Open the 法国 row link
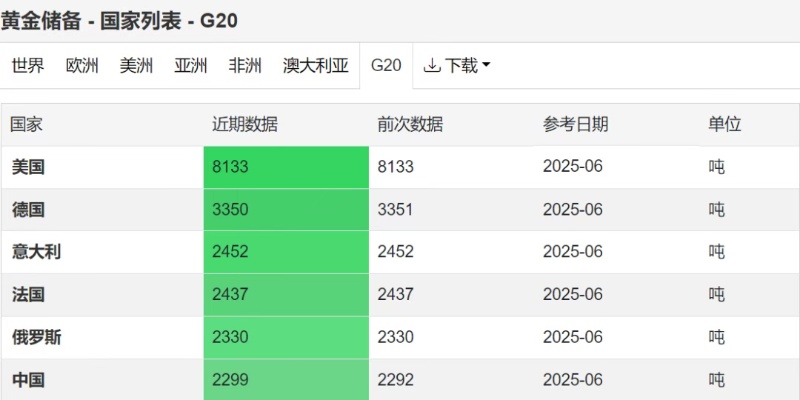 pyautogui.click(x=28, y=295)
